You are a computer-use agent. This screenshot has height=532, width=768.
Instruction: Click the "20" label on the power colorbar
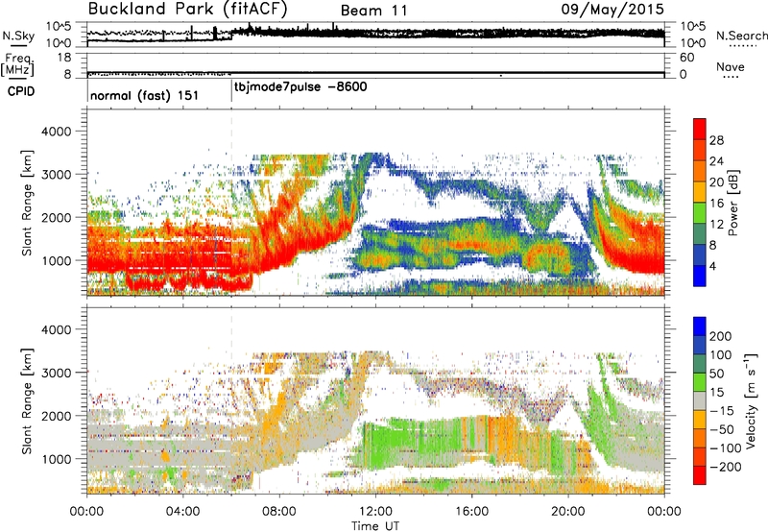point(716,182)
